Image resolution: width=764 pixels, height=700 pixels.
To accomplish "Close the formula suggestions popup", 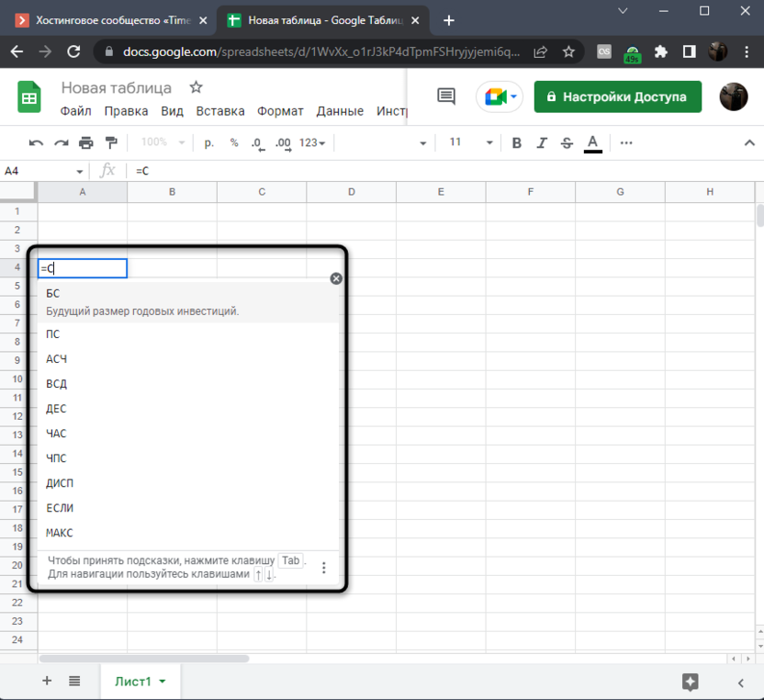I will [336, 278].
